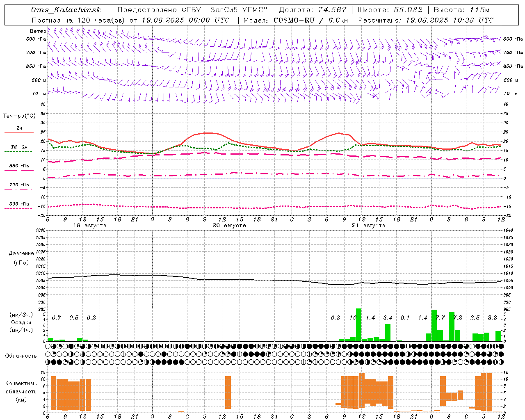Click the computed time 19.08.2025 10:38 UTC
This screenshot has height=420, width=525.
[x=450, y=20]
